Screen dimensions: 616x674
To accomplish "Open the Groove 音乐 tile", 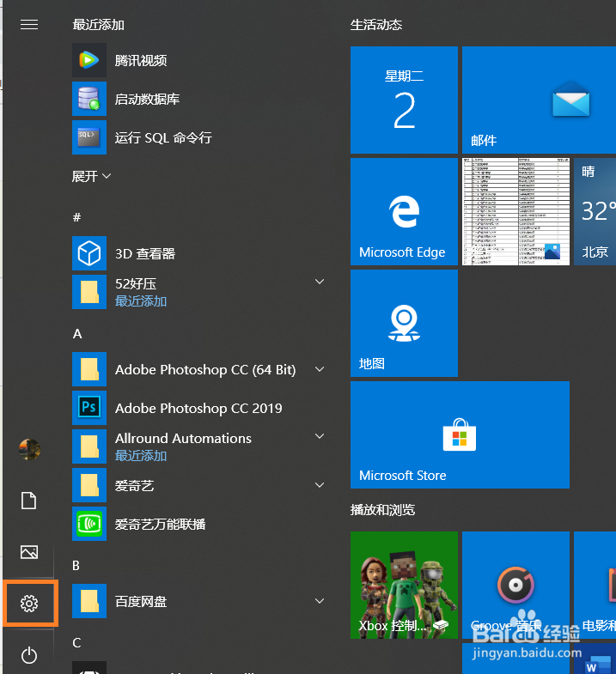I will 515,585.
